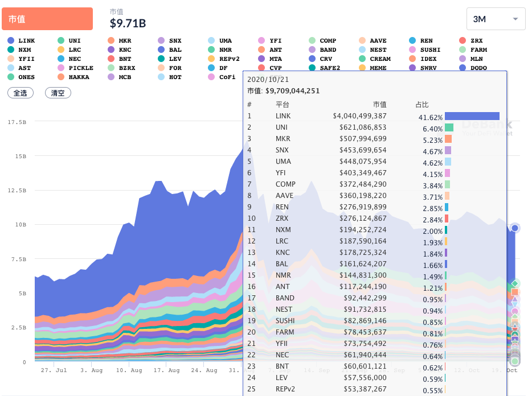Click the blue LINK endpoint marker on chart
The height and width of the screenshot is (396, 532).
pos(515,228)
